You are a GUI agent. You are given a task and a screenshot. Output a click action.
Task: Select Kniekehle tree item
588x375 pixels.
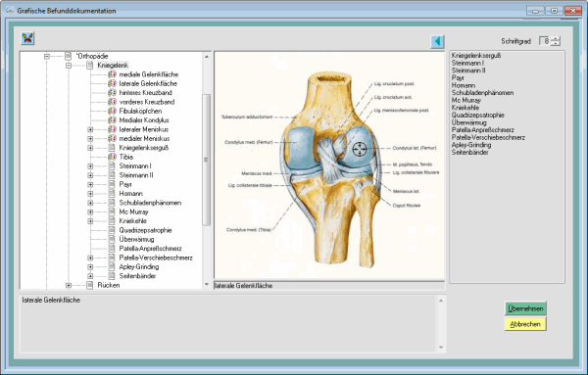[x=132, y=221]
